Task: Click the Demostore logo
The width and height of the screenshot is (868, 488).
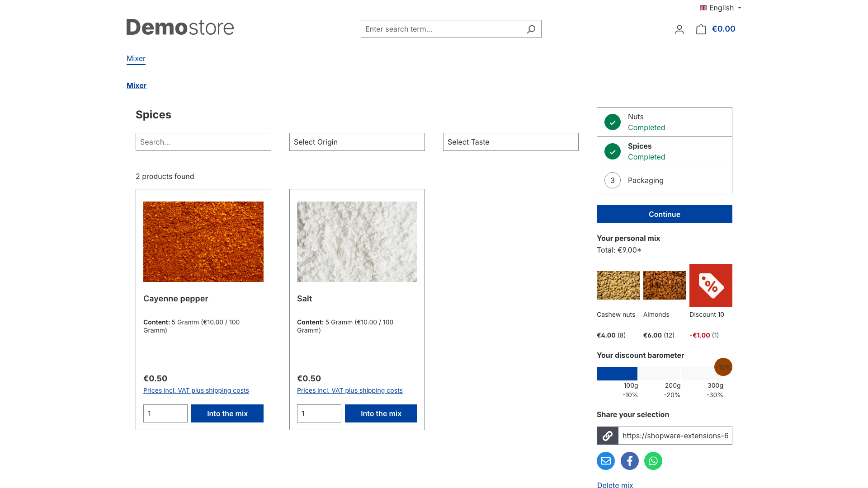Action: point(180,27)
